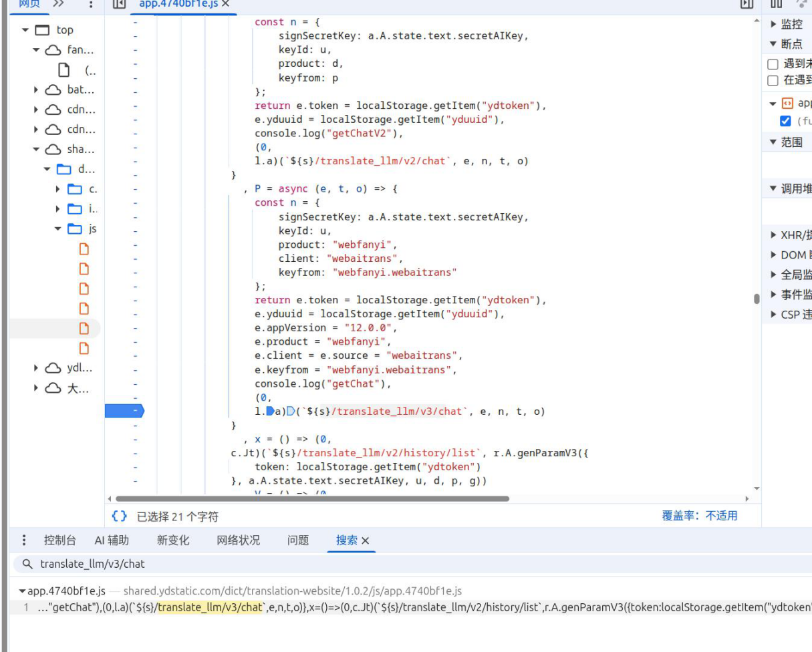The image size is (812, 652).
Task: Expand the ydl... domain node
Action: (36, 368)
